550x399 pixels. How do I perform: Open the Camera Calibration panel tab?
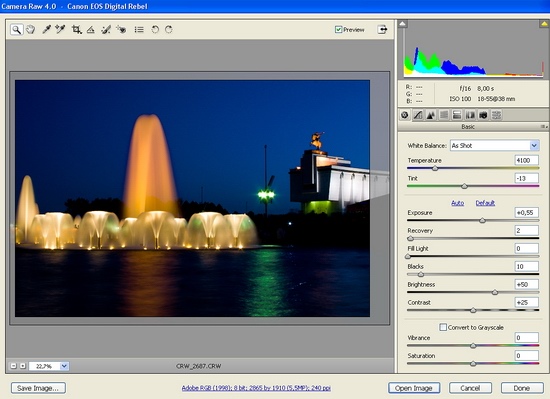pos(483,115)
